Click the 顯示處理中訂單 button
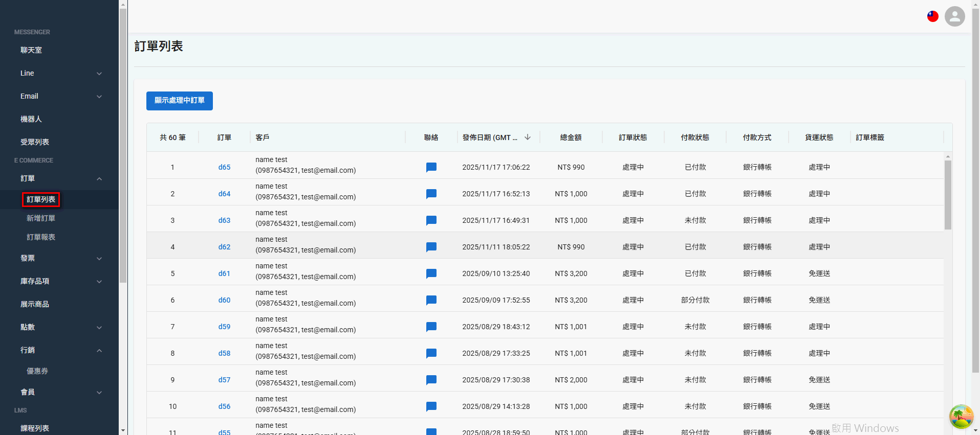The width and height of the screenshot is (980, 435). coord(180,101)
